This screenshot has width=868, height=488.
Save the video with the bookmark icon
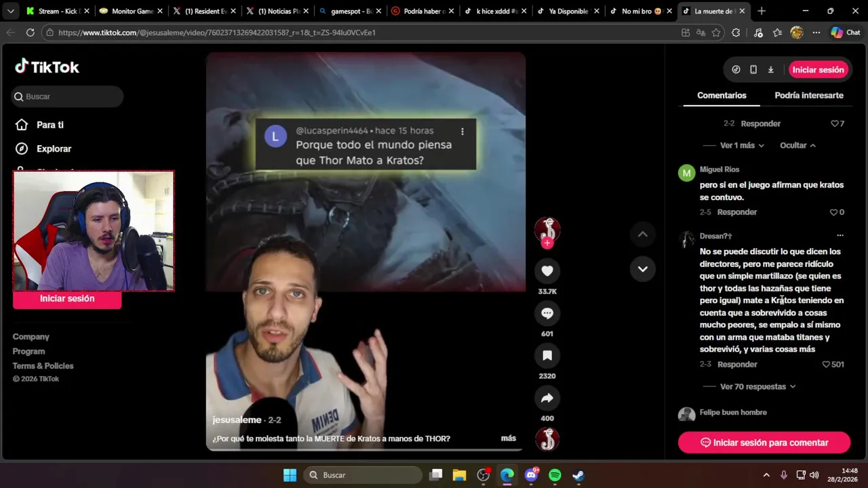(x=547, y=356)
